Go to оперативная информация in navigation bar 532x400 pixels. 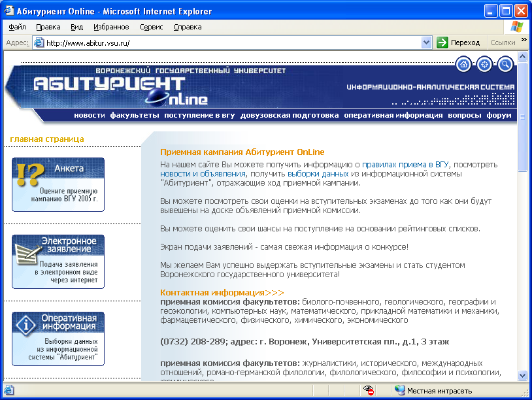(393, 115)
